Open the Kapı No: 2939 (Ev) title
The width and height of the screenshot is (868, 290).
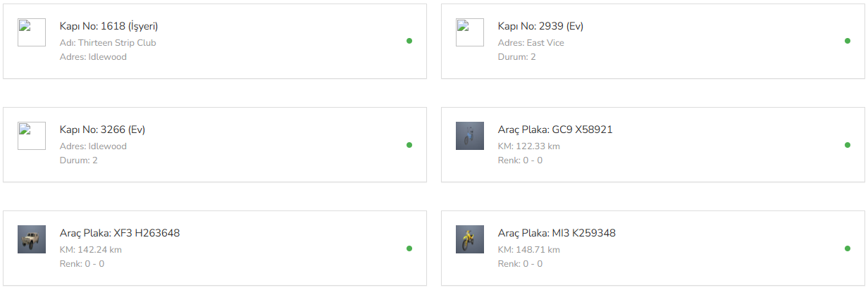pyautogui.click(x=540, y=27)
